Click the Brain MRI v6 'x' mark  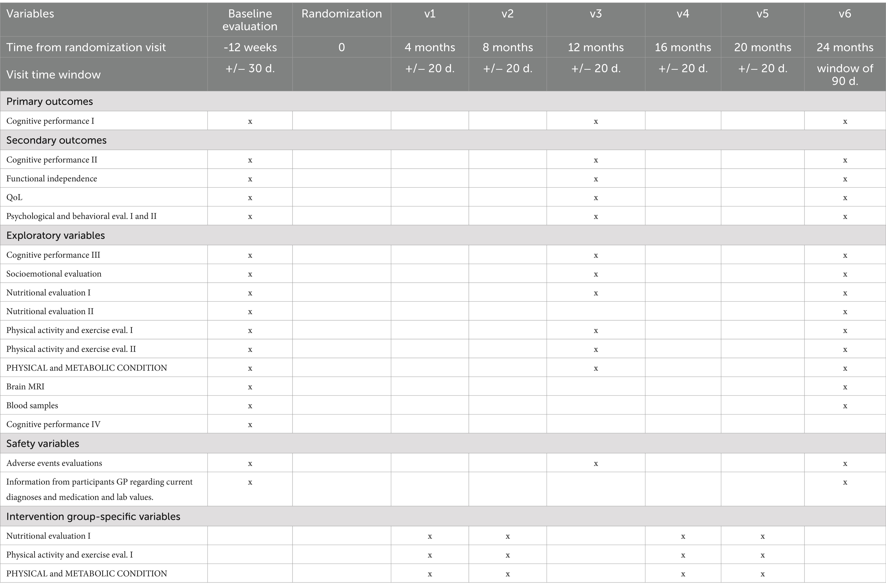pos(845,387)
